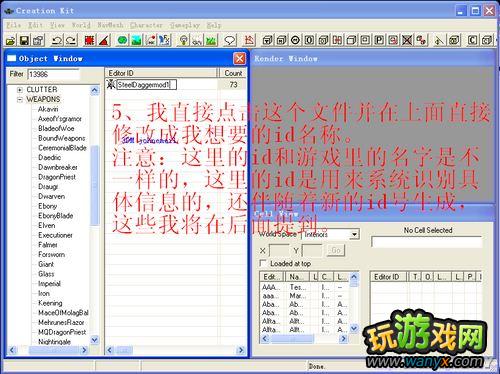The width and height of the screenshot is (500, 374).
Task: Toggle the light bulb lighting icon
Action: tap(183, 40)
